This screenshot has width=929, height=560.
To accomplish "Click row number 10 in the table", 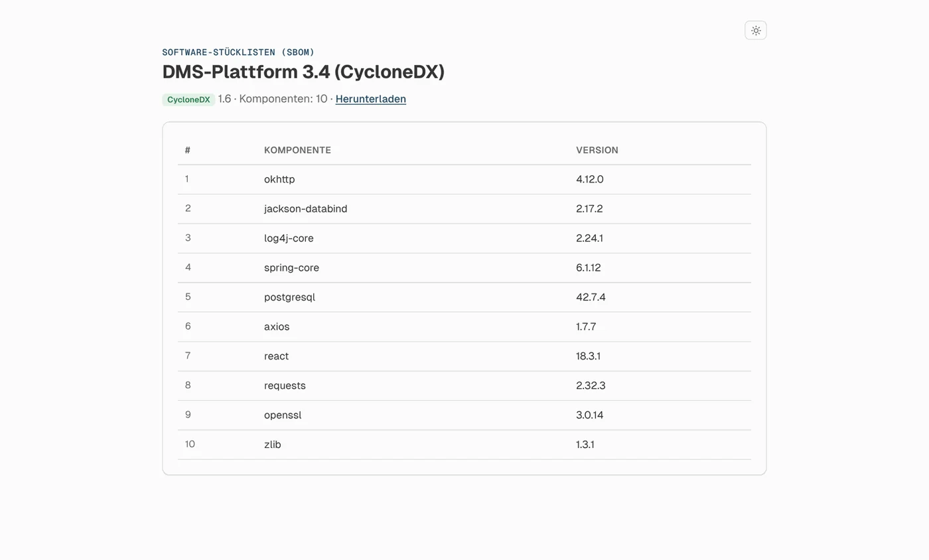I will pos(190,444).
